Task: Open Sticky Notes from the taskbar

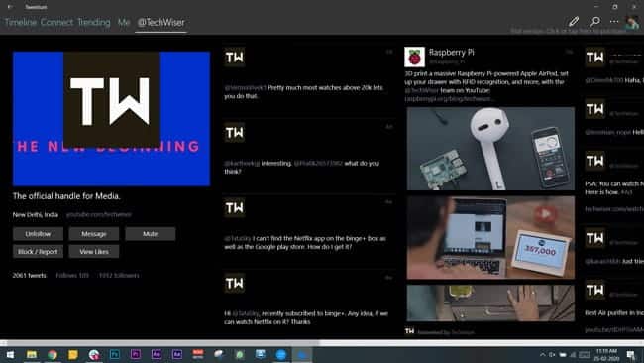Action: click(x=73, y=354)
